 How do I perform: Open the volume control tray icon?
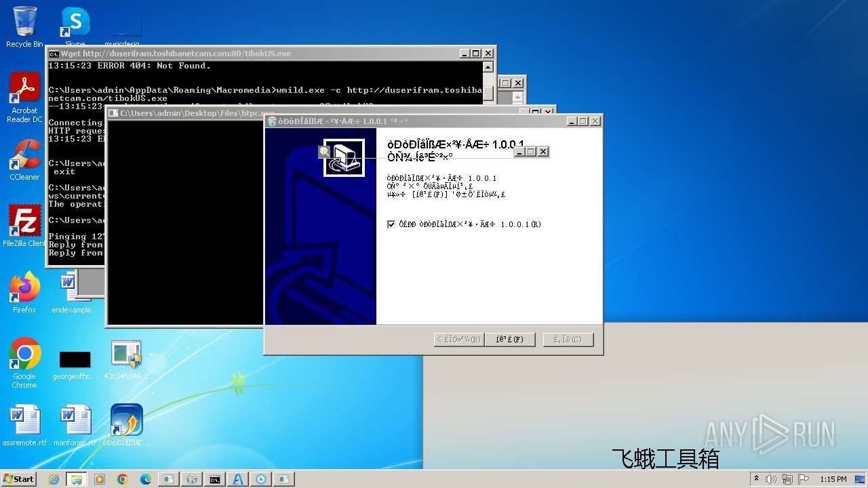point(772,479)
